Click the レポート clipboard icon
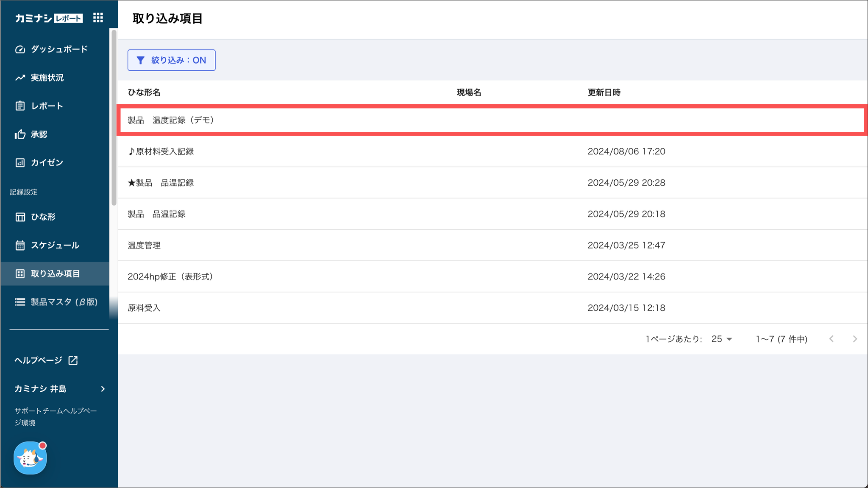The height and width of the screenshot is (488, 868). pyautogui.click(x=20, y=106)
